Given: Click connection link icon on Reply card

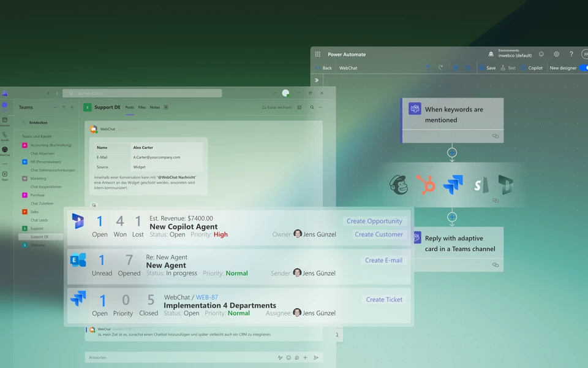Looking at the screenshot, I should [496, 265].
